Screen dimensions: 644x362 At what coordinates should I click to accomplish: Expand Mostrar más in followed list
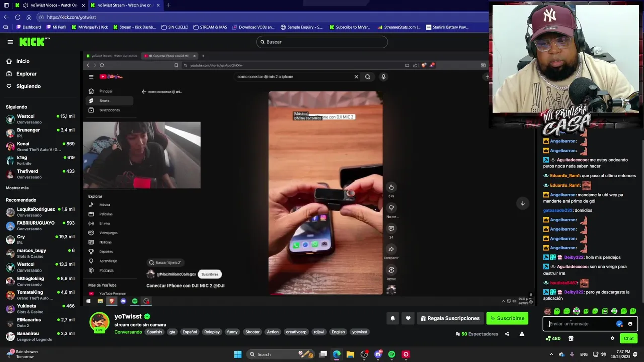tap(17, 188)
